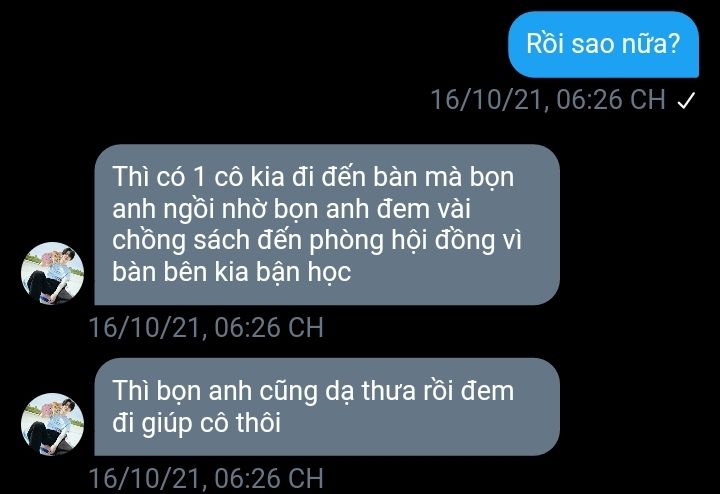Select the gray bubble starting 'Thì có 1 cô kia'

(327, 225)
